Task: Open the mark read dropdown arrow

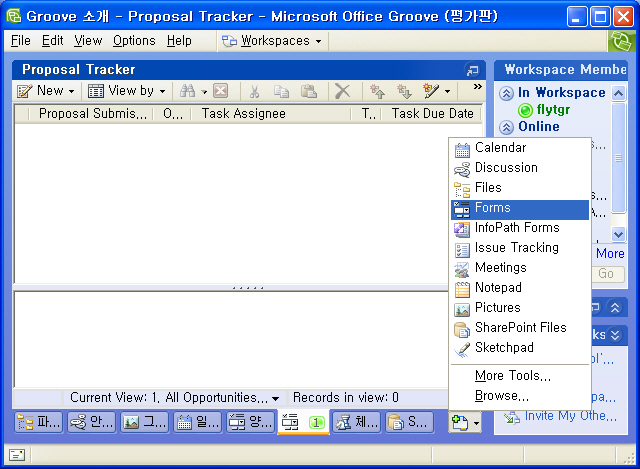Action: [447, 91]
